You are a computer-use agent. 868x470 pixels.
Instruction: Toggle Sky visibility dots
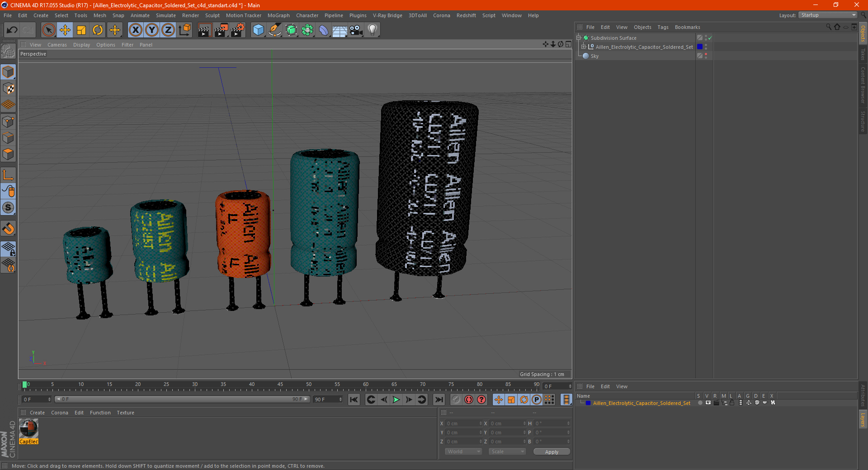click(x=706, y=56)
